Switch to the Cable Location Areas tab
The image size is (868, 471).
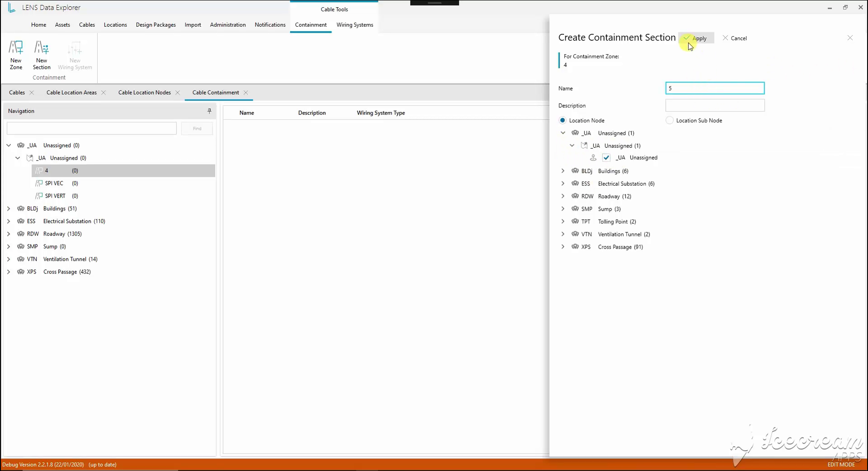click(71, 93)
